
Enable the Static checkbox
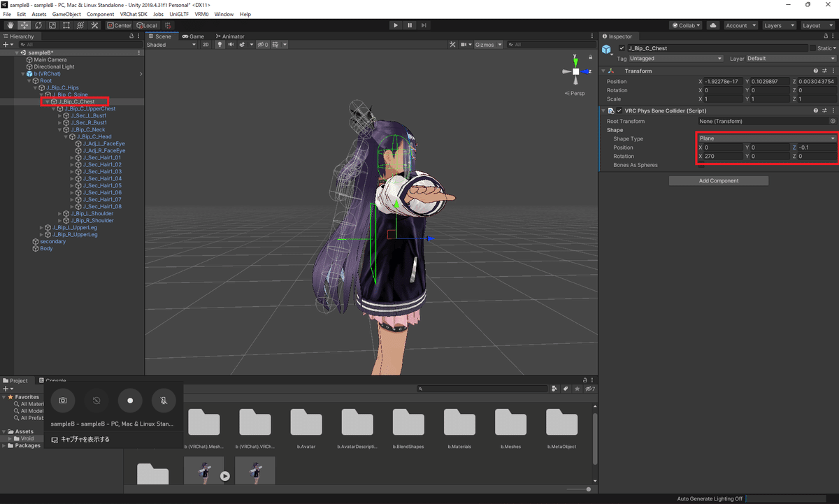tap(813, 48)
